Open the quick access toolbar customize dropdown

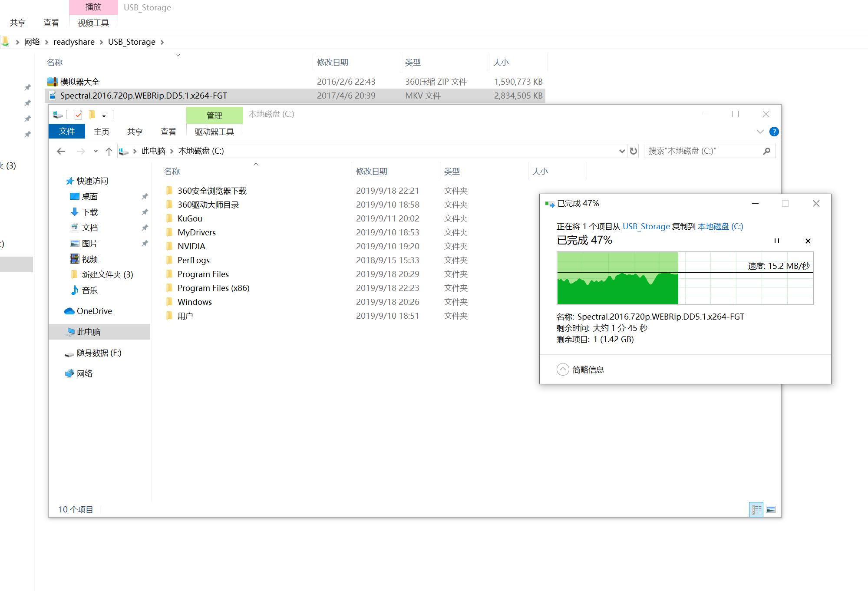(x=104, y=114)
